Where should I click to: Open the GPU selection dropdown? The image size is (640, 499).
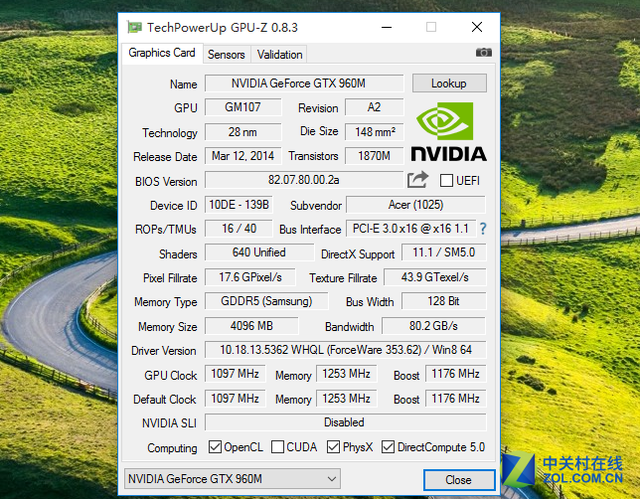pos(232,479)
